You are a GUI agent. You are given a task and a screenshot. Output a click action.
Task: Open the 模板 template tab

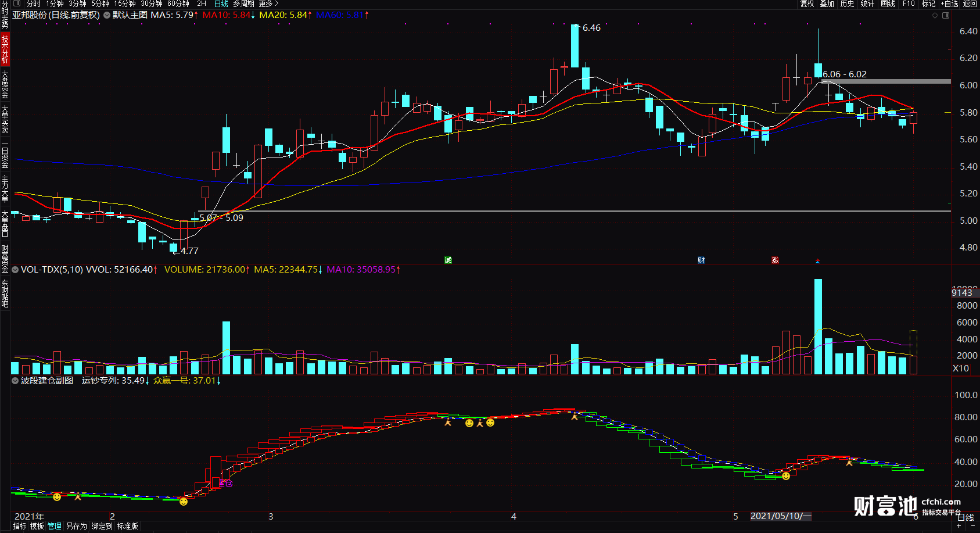(x=37, y=526)
